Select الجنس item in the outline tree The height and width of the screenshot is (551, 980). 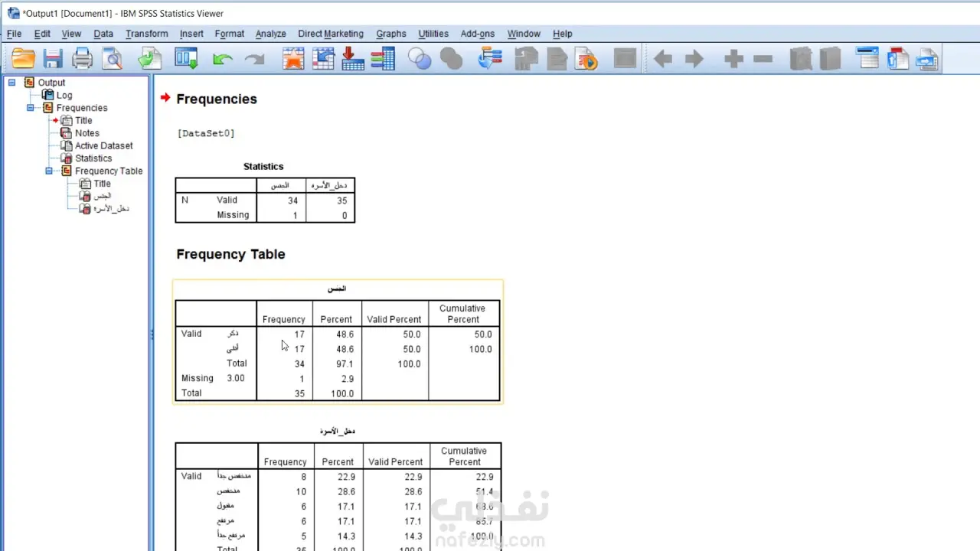pos(103,197)
